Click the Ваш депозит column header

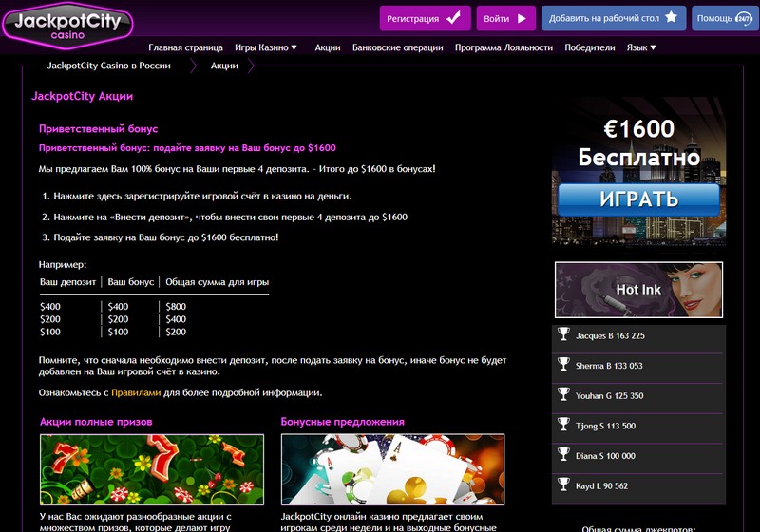point(67,281)
